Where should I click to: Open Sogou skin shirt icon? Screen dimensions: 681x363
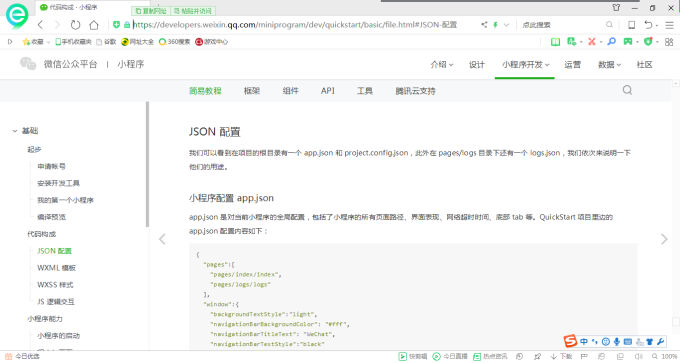[650, 342]
